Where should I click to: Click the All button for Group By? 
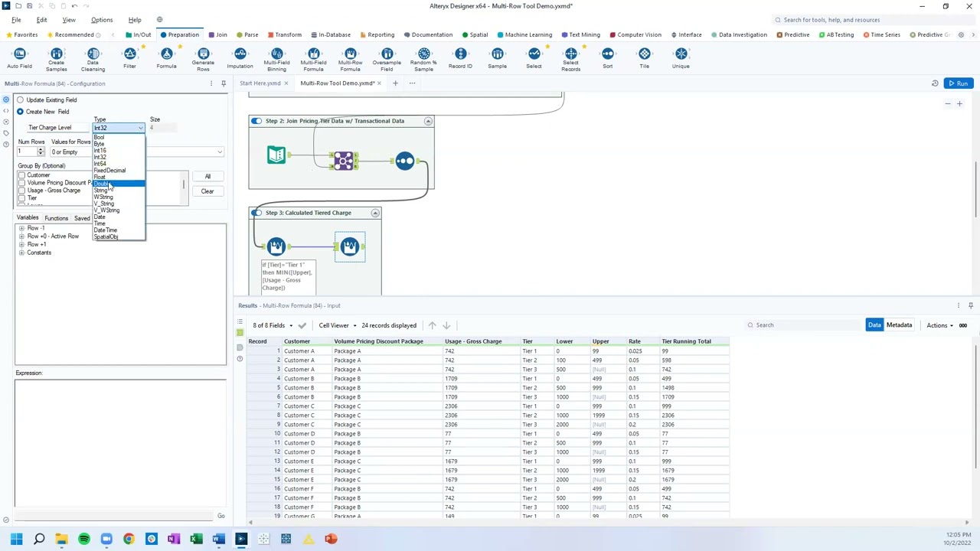point(207,177)
